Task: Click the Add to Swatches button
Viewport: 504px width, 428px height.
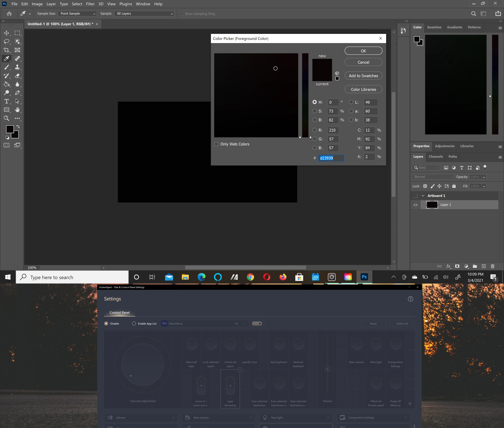Action: click(363, 76)
